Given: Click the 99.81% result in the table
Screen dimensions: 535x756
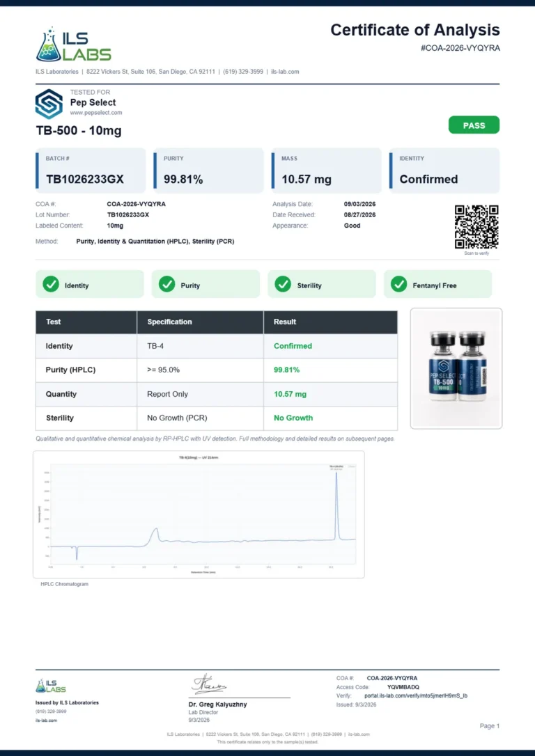Looking at the screenshot, I should pyautogui.click(x=286, y=370).
